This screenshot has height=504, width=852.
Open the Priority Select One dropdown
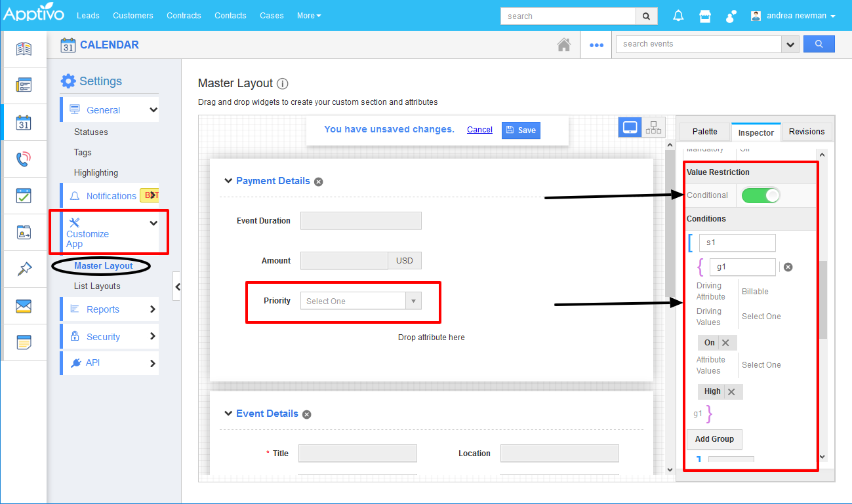(x=361, y=301)
